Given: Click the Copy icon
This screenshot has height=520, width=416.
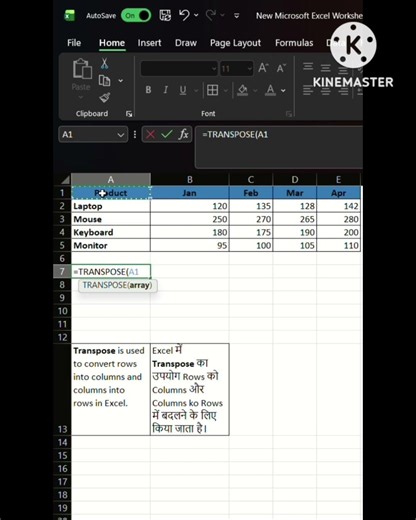Looking at the screenshot, I should pyautogui.click(x=104, y=81).
